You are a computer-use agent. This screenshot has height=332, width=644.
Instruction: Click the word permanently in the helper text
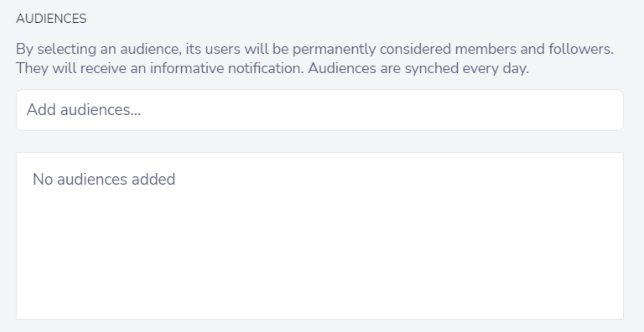[x=334, y=49]
